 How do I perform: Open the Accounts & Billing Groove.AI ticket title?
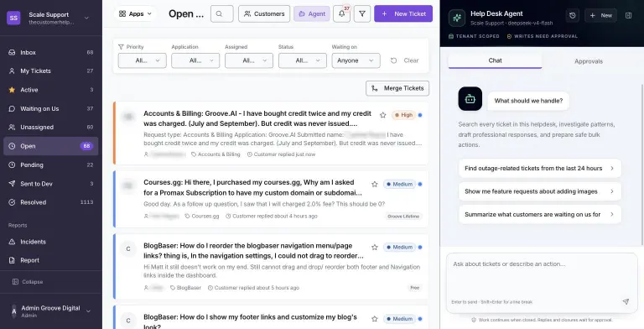click(257, 118)
